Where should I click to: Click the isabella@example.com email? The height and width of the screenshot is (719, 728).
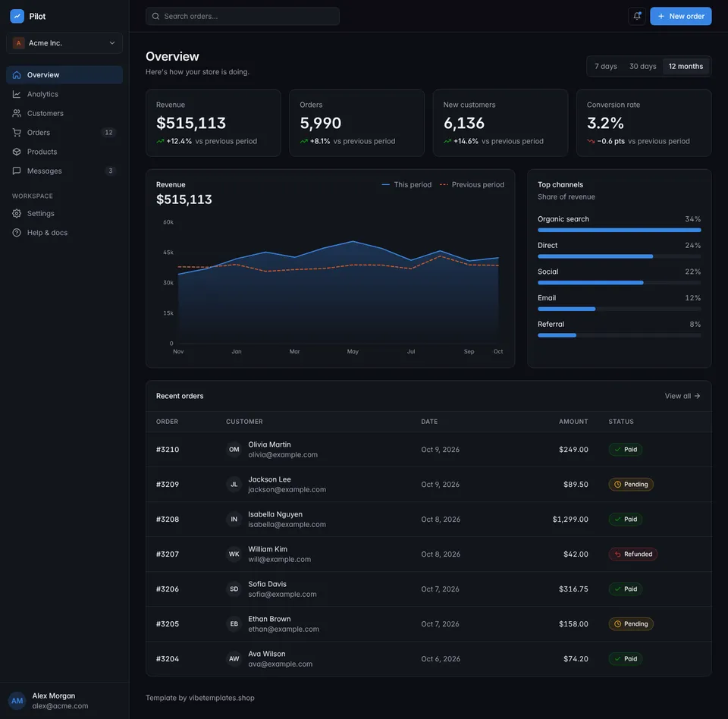click(287, 524)
